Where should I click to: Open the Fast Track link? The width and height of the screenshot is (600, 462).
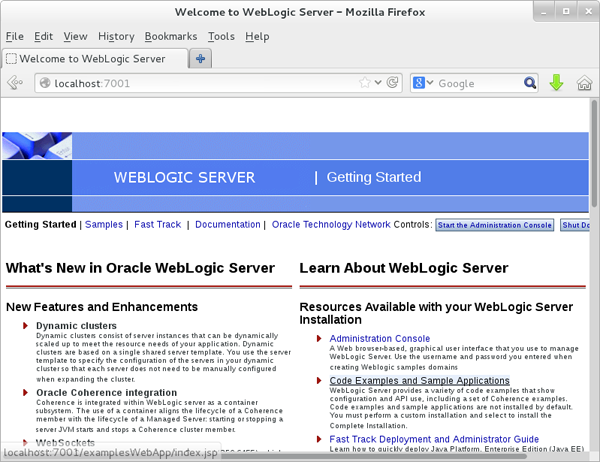click(157, 224)
